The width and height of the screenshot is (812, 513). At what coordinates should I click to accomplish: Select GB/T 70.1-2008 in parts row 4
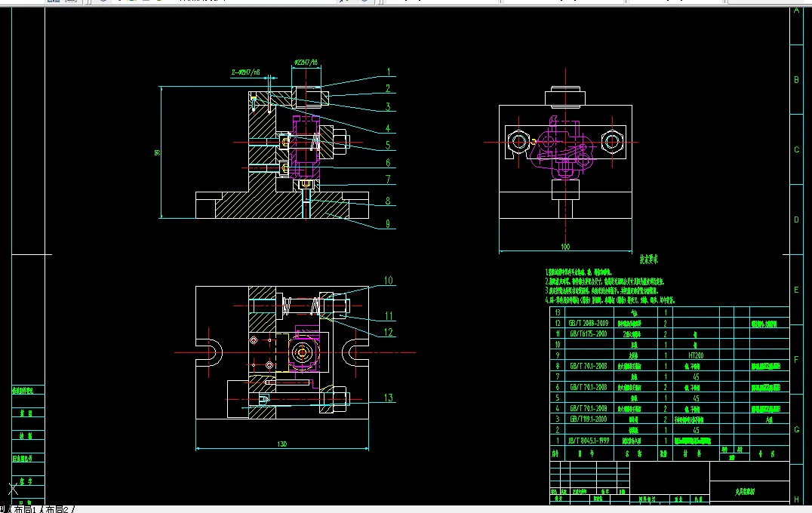(589, 408)
